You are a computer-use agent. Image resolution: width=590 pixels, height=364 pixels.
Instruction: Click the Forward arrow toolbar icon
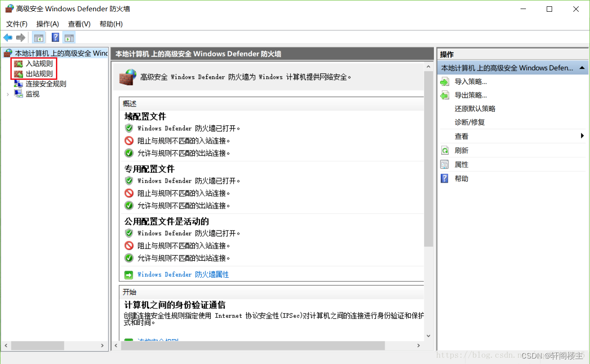[x=20, y=37]
